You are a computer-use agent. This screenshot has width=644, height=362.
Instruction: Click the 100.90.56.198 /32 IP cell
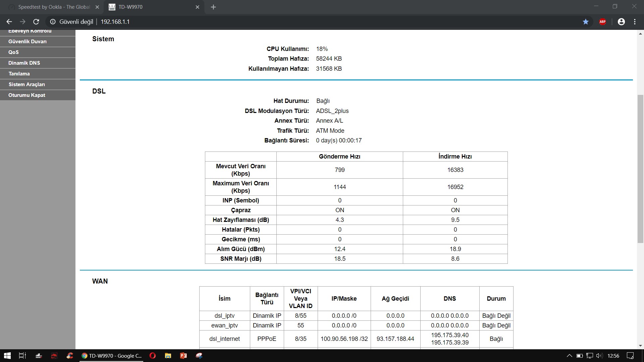(344, 339)
